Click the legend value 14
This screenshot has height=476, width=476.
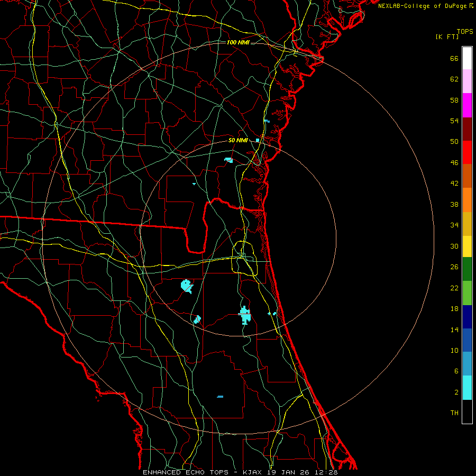tap(454, 329)
